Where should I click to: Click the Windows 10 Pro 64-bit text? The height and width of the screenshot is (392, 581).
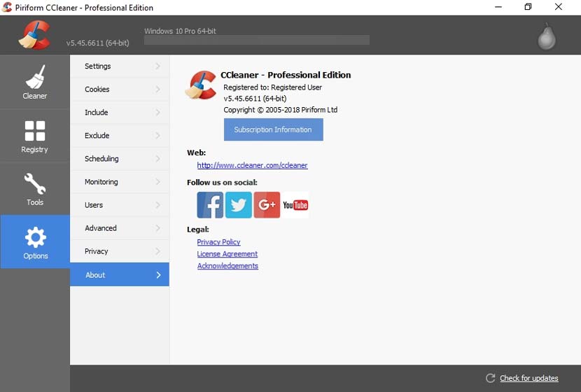180,31
